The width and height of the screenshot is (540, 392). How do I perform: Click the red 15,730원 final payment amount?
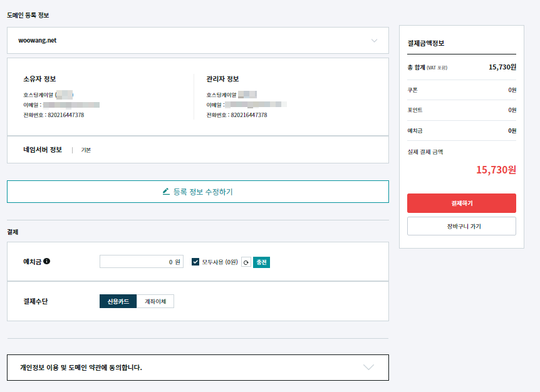tap(496, 170)
